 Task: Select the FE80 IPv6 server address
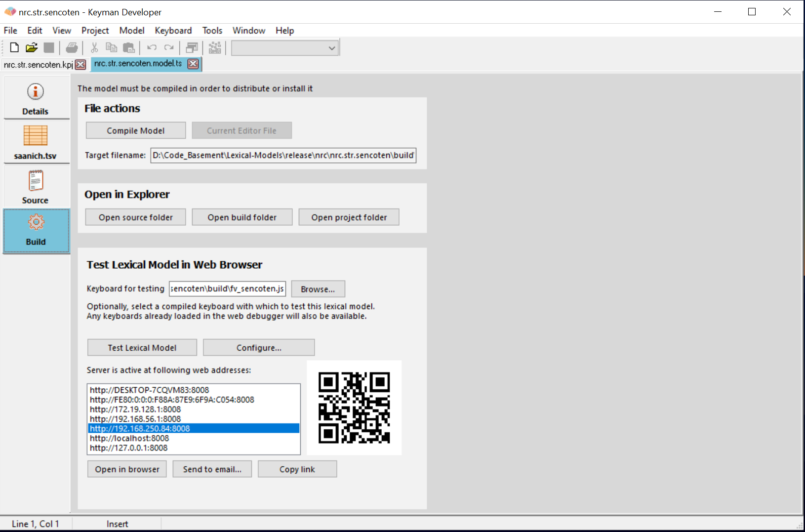point(194,400)
